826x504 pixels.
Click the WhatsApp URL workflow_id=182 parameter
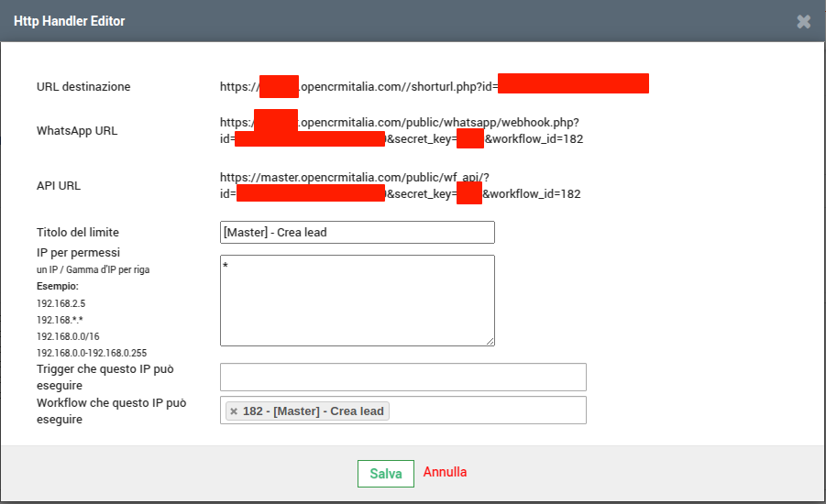534,139
